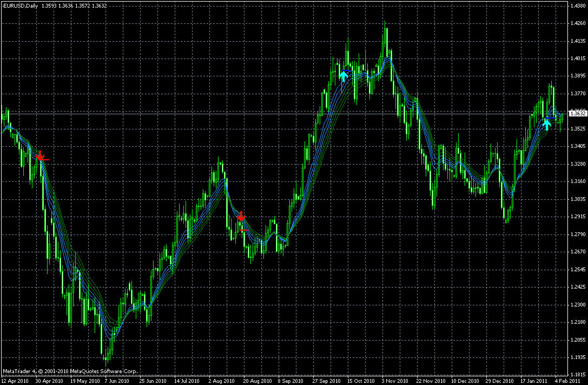
Task: Click the 1.3280 price scale label
Action: coord(578,164)
